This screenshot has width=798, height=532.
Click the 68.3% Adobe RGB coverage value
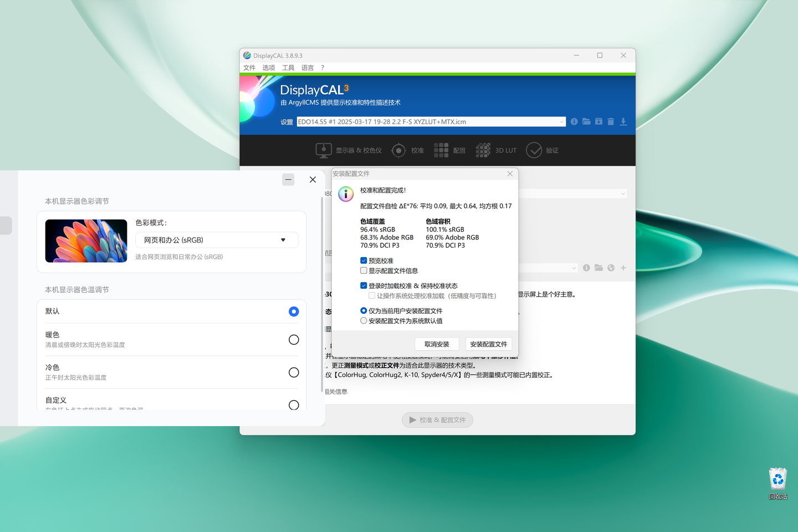[x=387, y=237]
